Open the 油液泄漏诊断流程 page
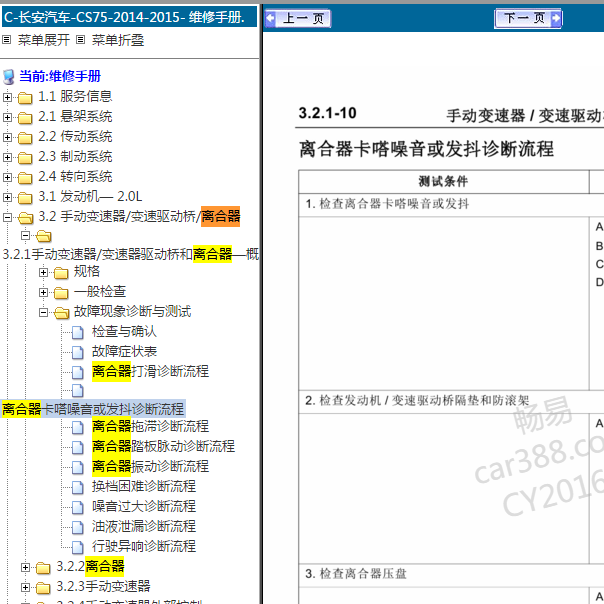This screenshot has height=604, width=604. [144, 527]
